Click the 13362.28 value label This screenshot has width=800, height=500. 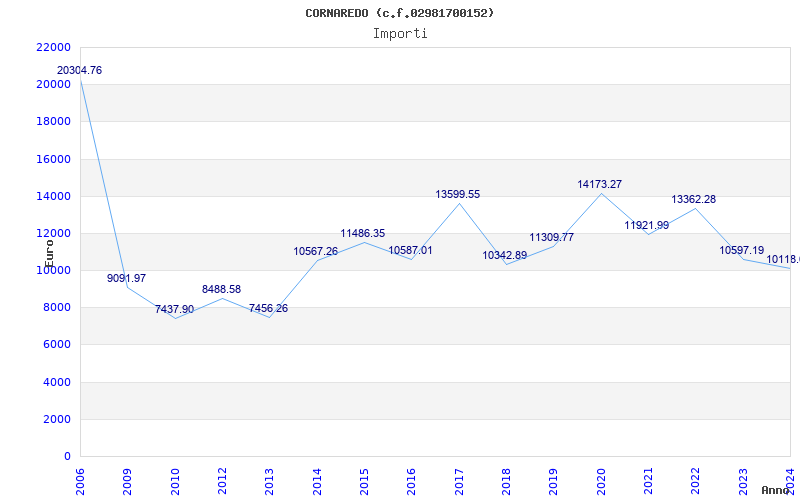pyautogui.click(x=693, y=199)
